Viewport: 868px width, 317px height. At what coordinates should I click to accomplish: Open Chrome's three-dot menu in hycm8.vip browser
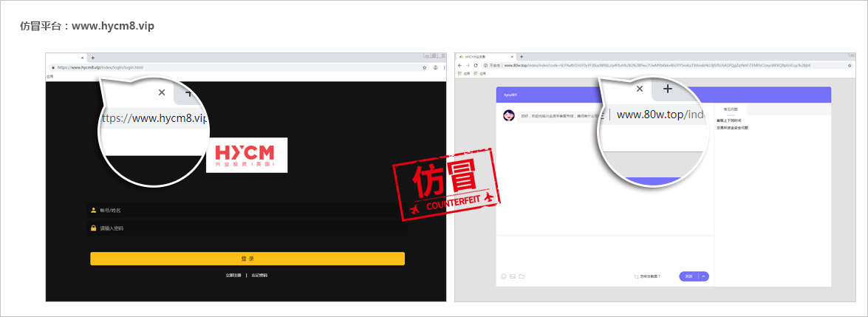[443, 67]
